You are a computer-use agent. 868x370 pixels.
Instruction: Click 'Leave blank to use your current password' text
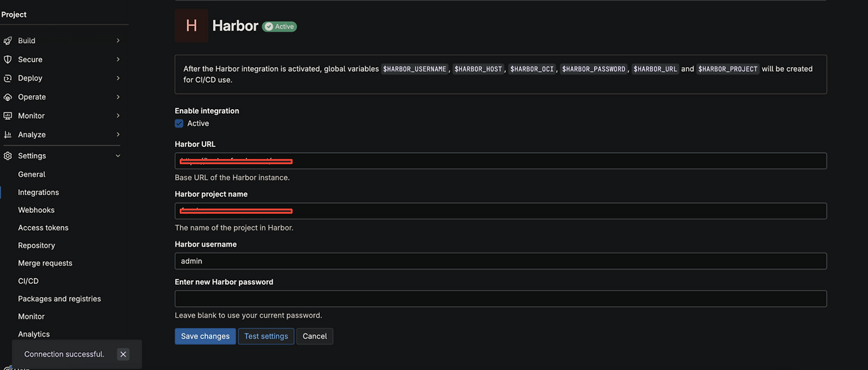[248, 315]
